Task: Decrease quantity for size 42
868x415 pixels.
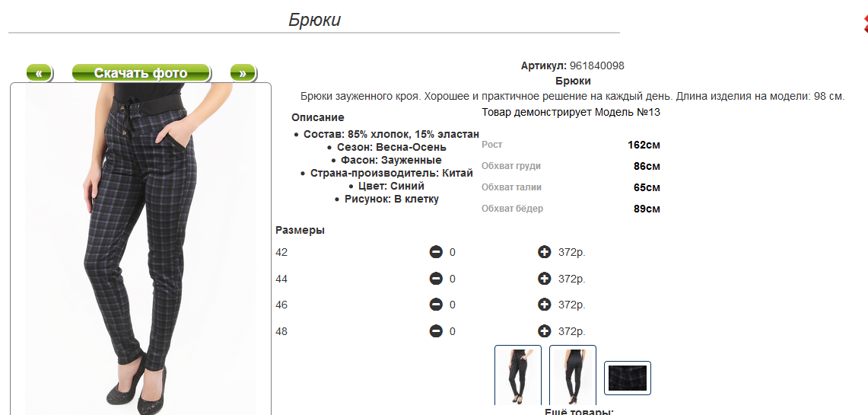Action: [x=436, y=252]
